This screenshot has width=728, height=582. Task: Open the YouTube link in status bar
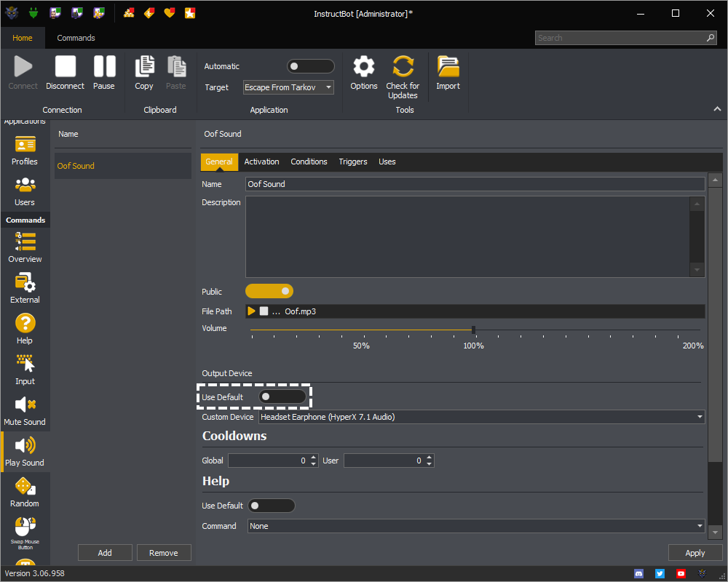(681, 574)
